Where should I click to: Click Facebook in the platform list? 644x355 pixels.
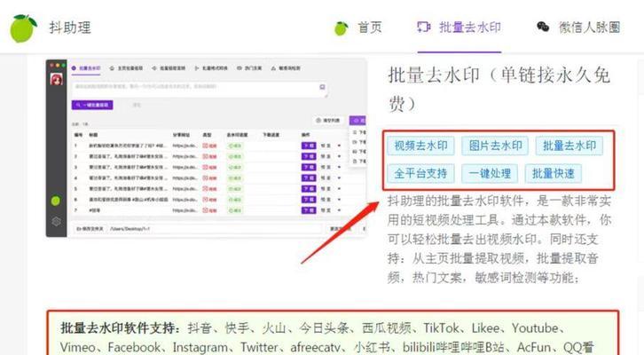tap(134, 347)
